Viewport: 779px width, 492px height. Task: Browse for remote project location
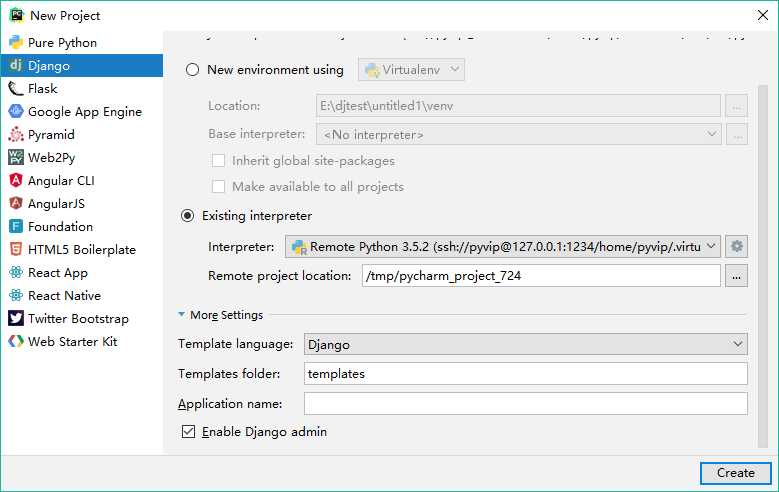(x=737, y=276)
